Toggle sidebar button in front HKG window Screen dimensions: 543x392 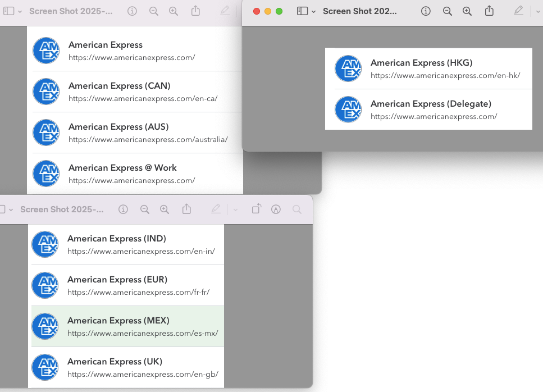(302, 11)
